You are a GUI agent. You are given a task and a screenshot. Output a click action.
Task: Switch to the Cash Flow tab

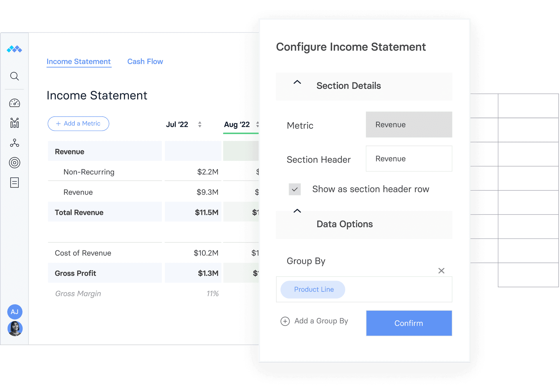pos(145,61)
